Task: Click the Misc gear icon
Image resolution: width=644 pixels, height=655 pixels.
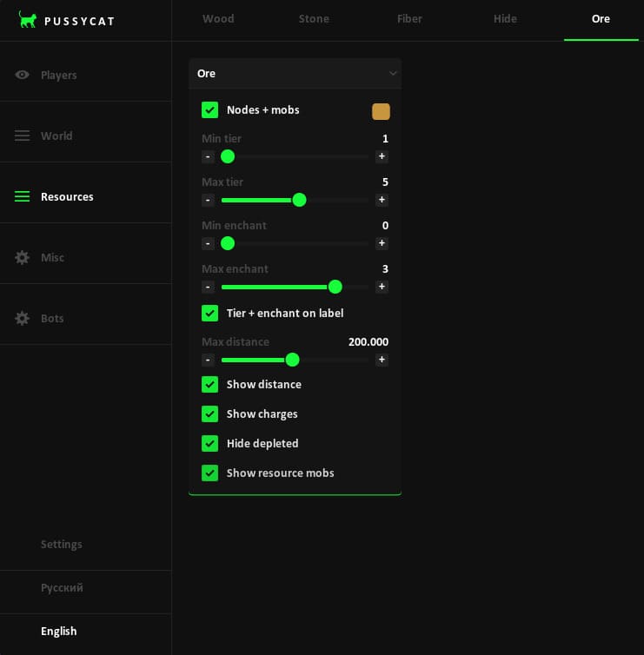Action: tap(22, 257)
